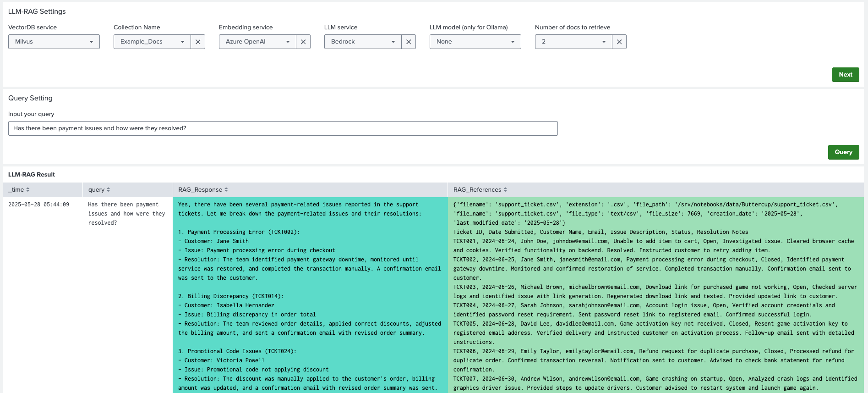The height and width of the screenshot is (393, 868).
Task: Click the TCKT004 Sarah Johnson reference line
Action: click(644, 310)
